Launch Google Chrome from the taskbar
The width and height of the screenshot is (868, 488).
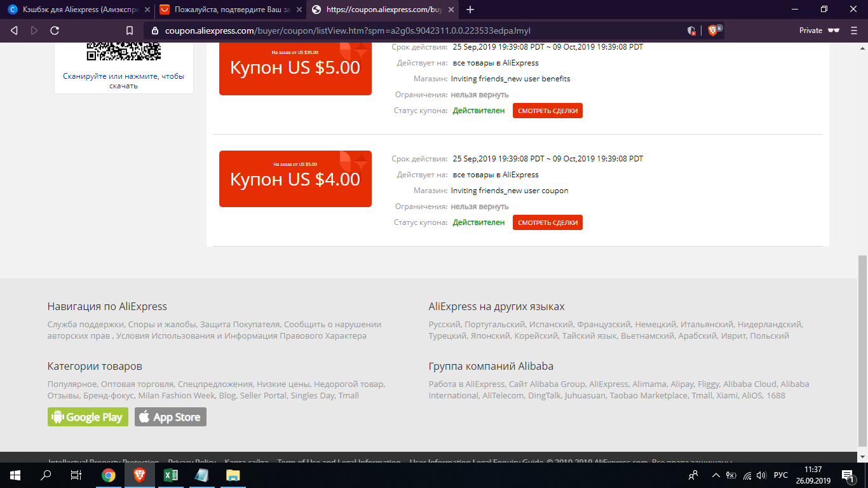pos(109,475)
